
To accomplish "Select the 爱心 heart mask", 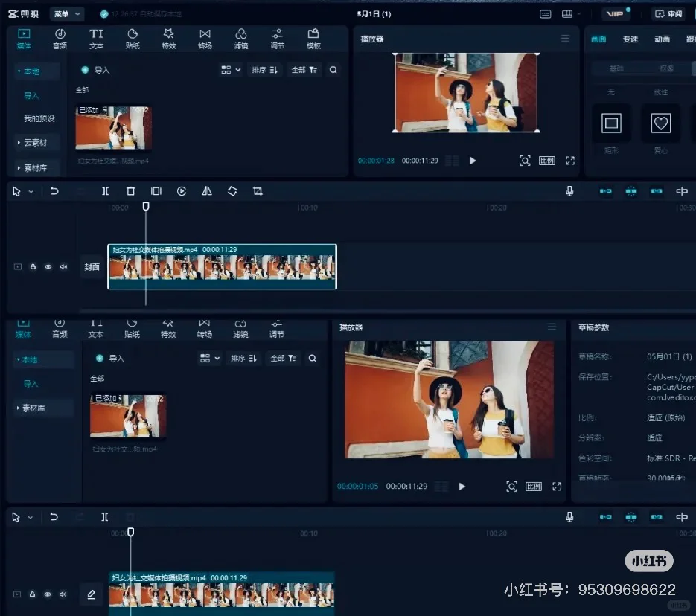I will (x=660, y=123).
